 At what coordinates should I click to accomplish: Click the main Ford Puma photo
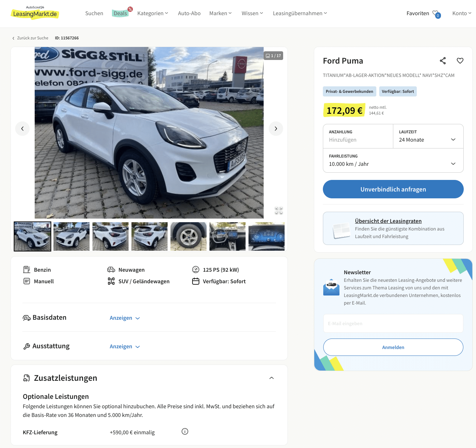(149, 133)
